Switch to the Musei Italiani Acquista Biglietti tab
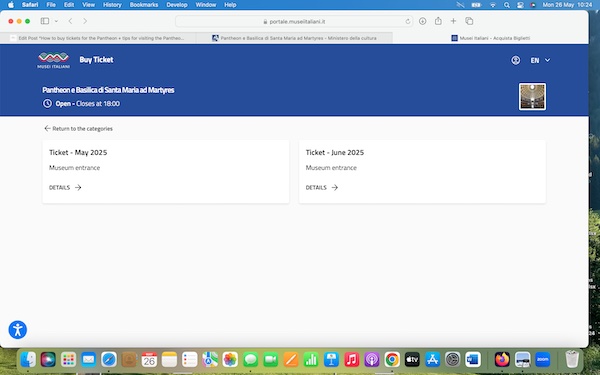The image size is (600, 375). 491,38
